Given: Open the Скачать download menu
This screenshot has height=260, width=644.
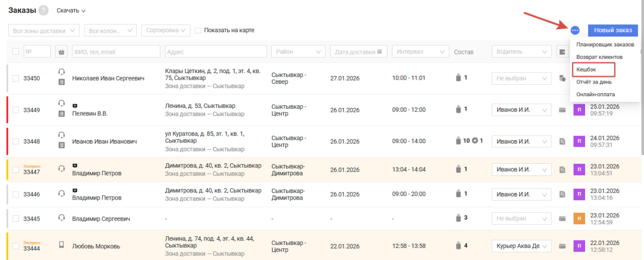Looking at the screenshot, I should click(71, 11).
